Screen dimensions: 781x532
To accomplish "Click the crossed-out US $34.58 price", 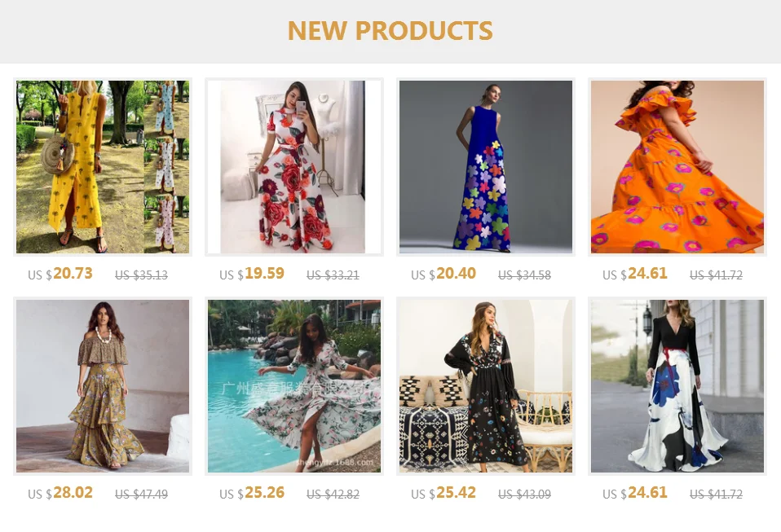I will pyautogui.click(x=524, y=275).
